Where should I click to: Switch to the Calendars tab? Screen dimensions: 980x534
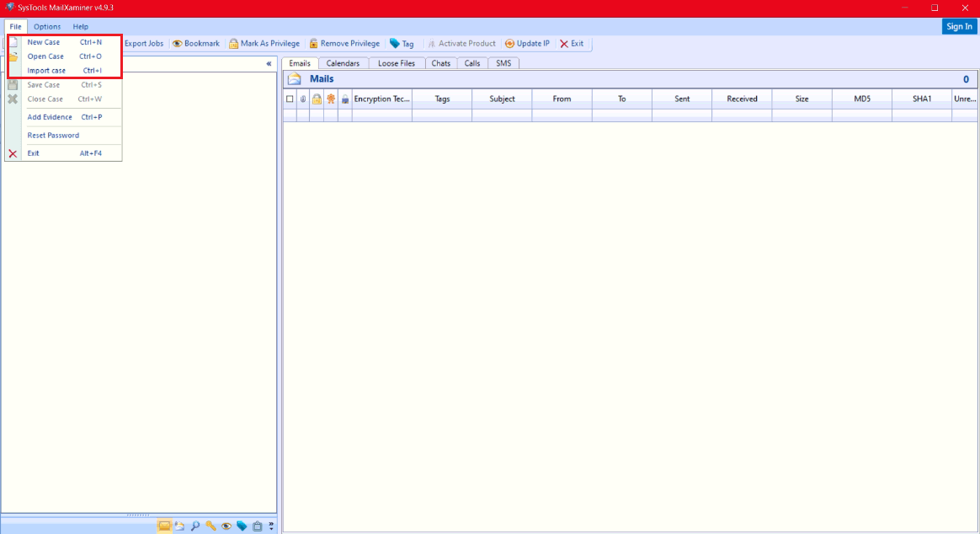(x=344, y=63)
